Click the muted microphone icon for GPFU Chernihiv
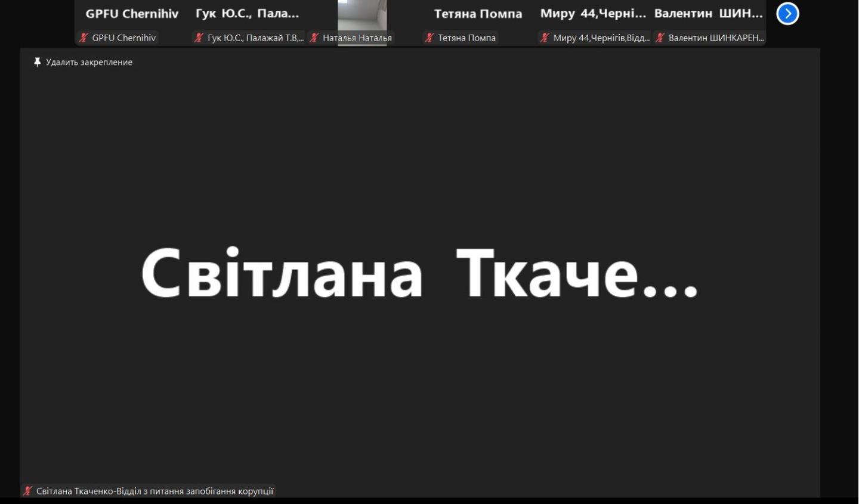 click(84, 38)
